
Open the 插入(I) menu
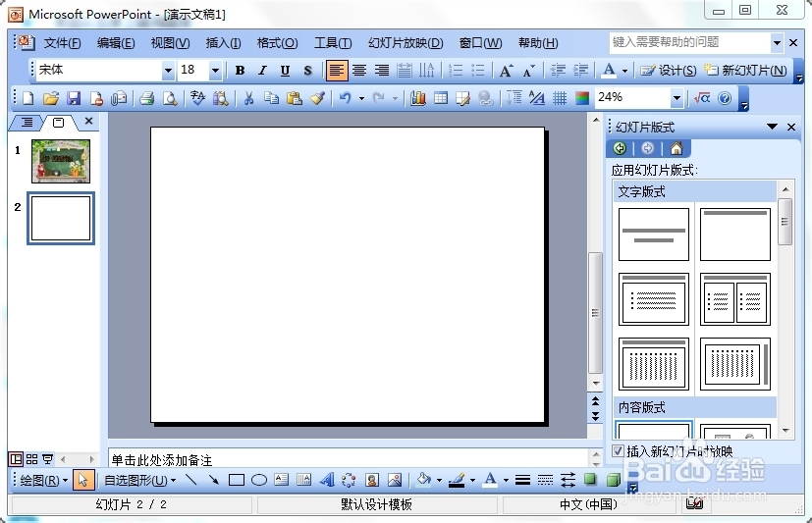click(223, 43)
